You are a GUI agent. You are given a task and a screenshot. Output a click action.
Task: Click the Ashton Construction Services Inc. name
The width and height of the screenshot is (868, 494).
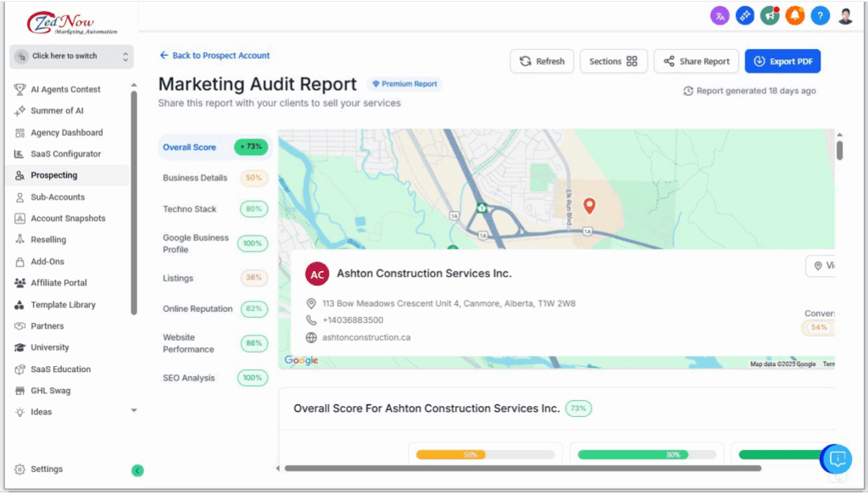[424, 274]
